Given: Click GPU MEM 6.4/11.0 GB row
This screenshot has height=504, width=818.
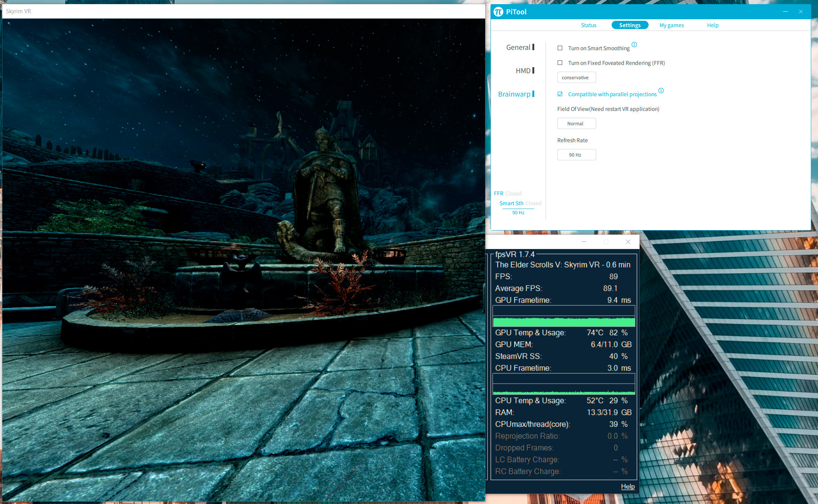Looking at the screenshot, I should tap(563, 344).
